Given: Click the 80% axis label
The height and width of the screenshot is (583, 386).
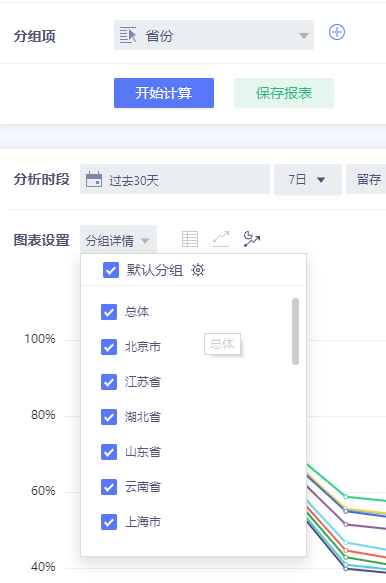Looking at the screenshot, I should tap(43, 415).
